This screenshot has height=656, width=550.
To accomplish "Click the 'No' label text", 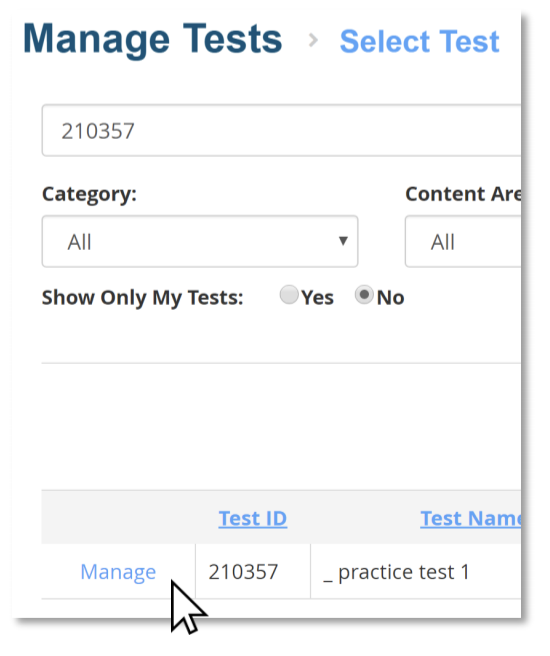I will (x=390, y=298).
